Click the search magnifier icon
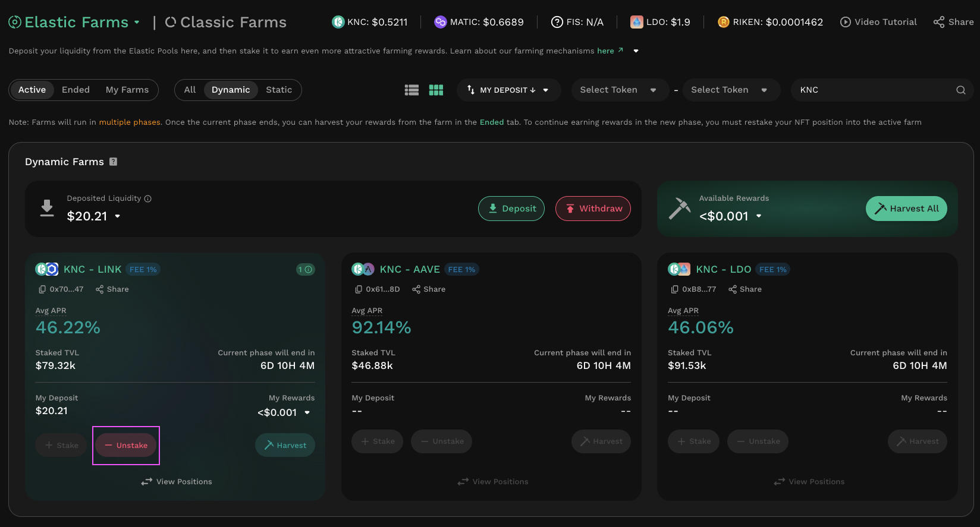Screen dimensions: 980x527 960,90
